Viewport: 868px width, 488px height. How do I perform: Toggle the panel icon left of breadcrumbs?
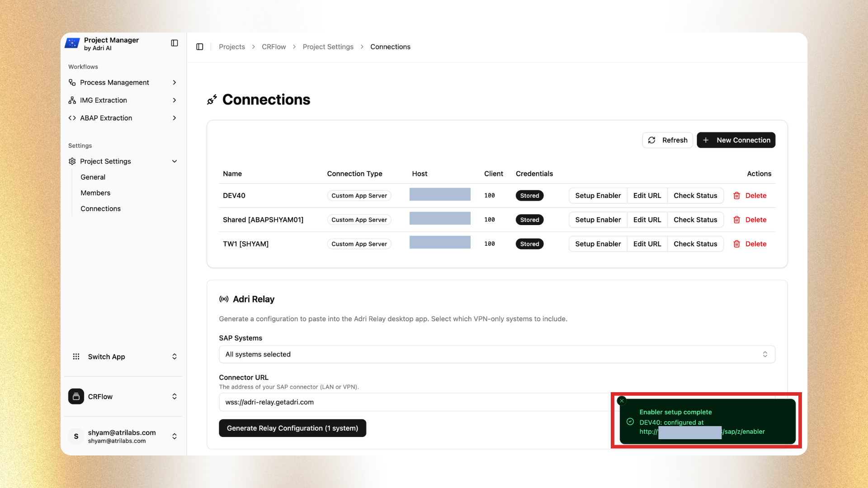(200, 47)
